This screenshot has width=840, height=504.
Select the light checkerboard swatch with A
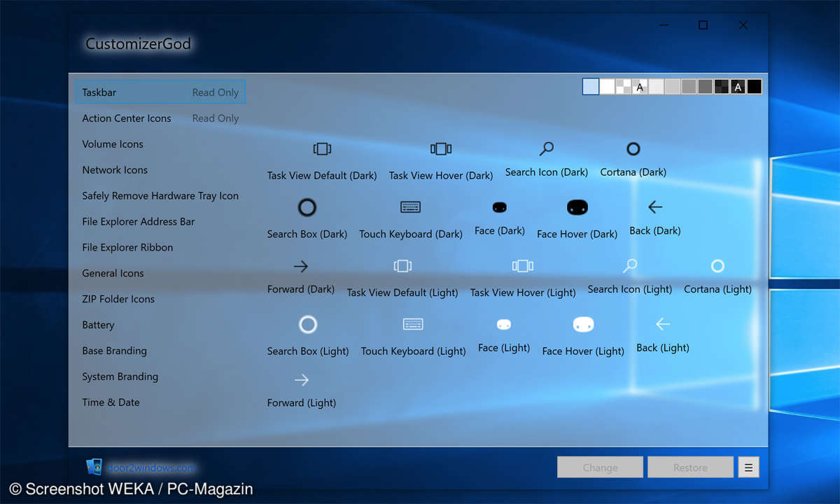pos(639,87)
